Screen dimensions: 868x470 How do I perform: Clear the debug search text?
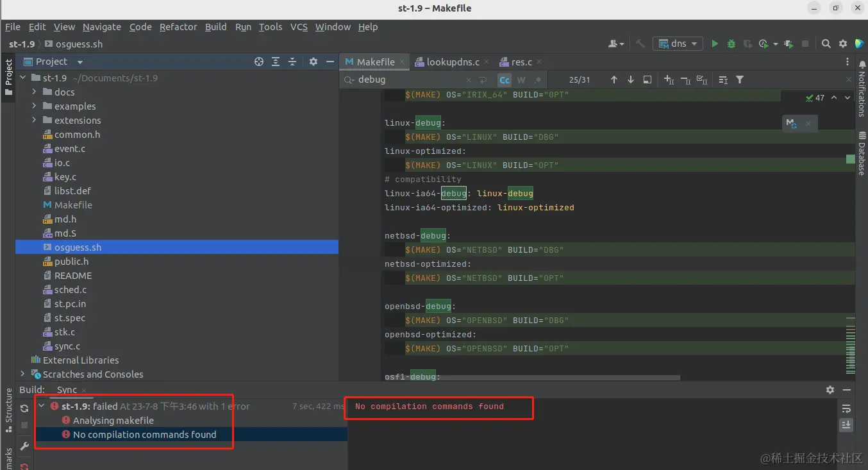[468, 80]
